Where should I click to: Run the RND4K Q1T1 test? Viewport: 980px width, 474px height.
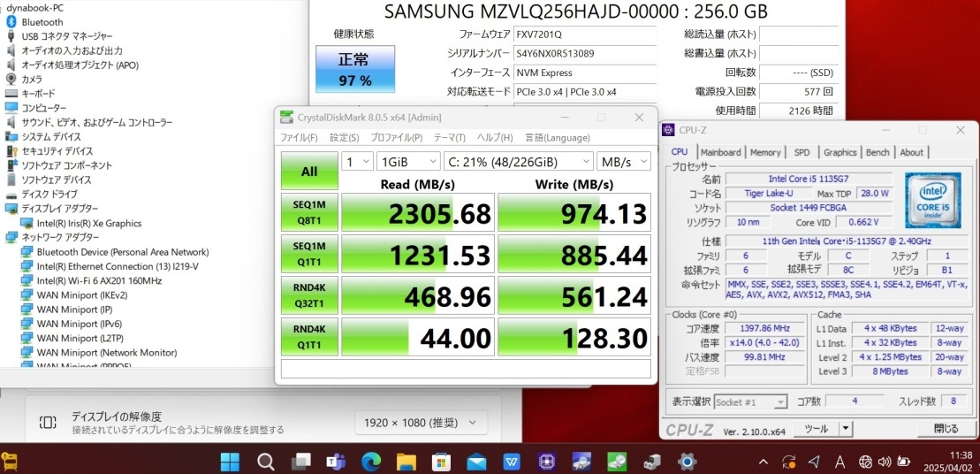tap(309, 336)
